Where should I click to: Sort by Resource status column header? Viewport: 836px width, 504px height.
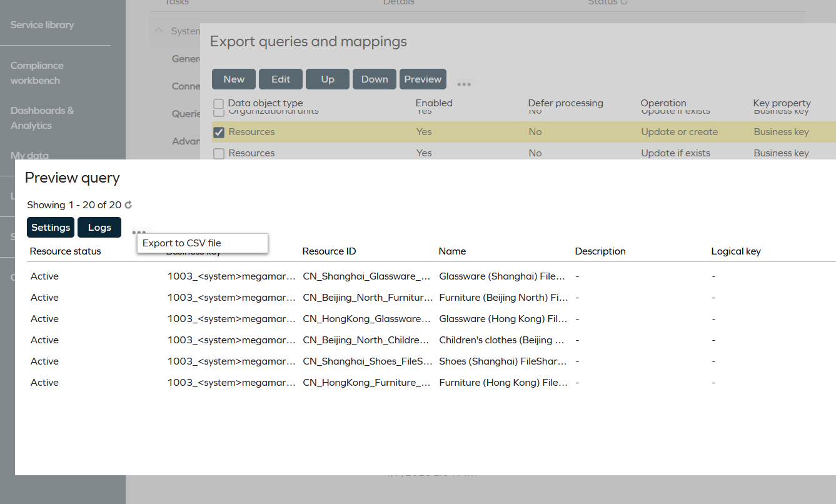point(65,251)
